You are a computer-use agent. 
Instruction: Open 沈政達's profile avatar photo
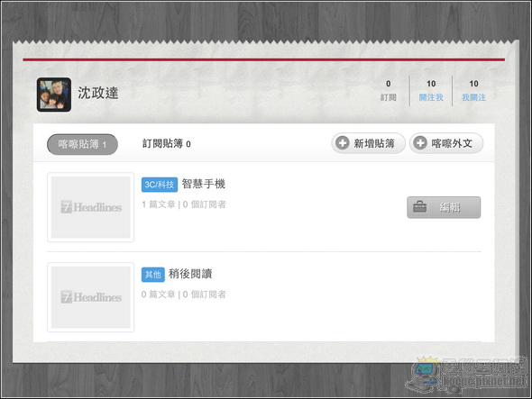54,95
